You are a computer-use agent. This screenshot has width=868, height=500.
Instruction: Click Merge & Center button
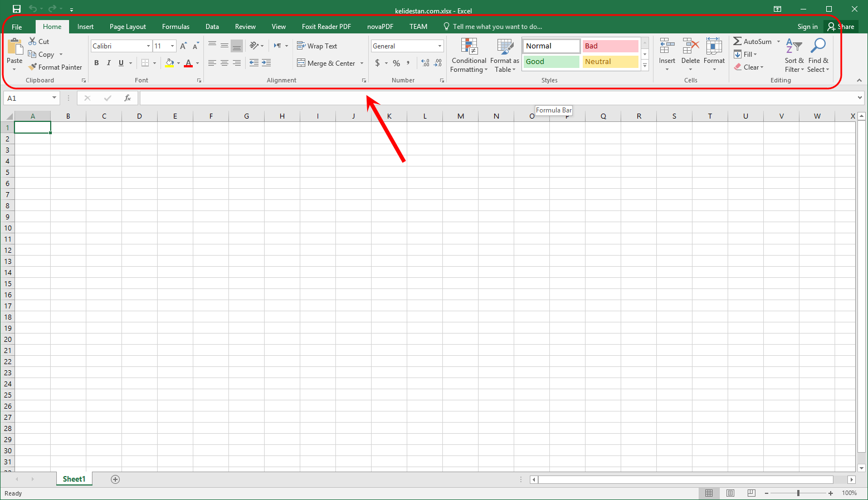click(326, 63)
